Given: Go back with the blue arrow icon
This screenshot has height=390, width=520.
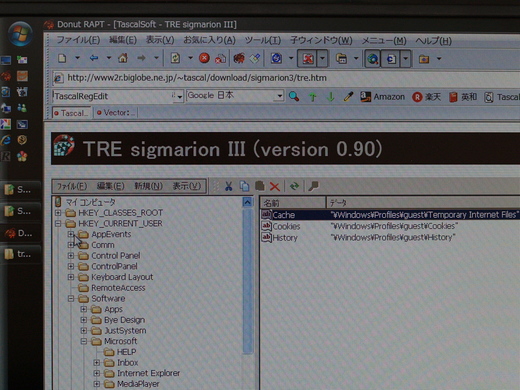Looking at the screenshot, I should tap(94, 58).
